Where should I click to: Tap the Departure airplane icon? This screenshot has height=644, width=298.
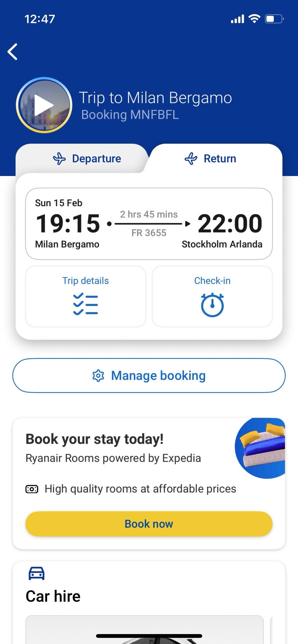pos(59,159)
